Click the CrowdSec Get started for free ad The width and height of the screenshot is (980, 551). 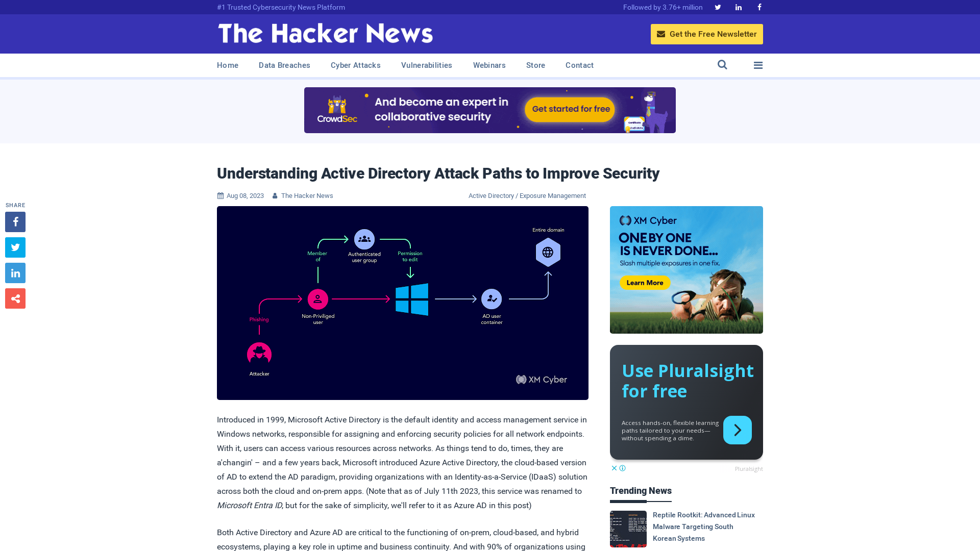coord(571,109)
